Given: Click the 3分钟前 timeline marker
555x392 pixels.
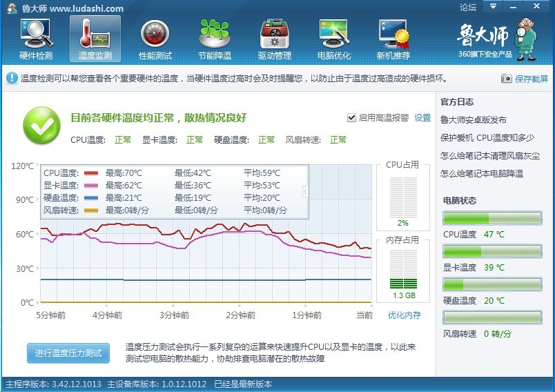Looking at the screenshot, I should pyautogui.click(x=174, y=315).
